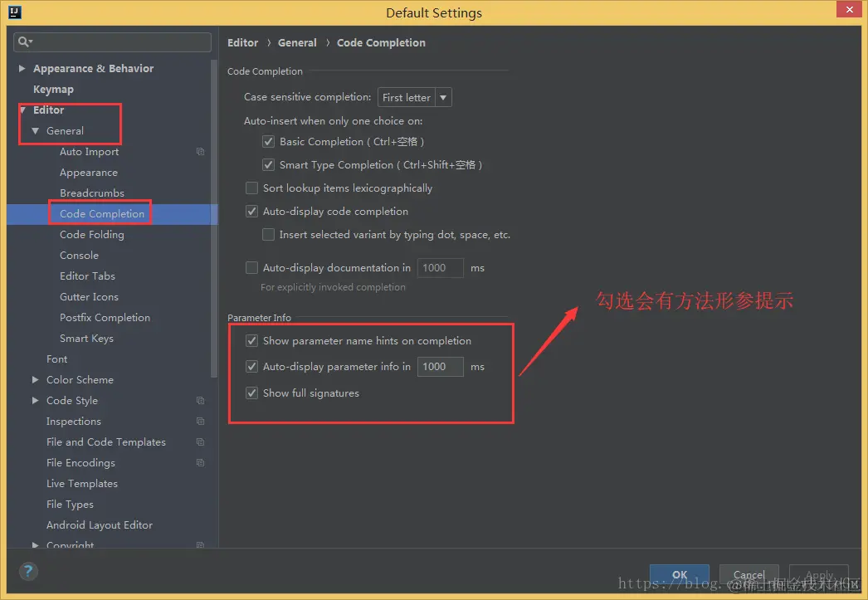
Task: Select Keymap in the settings tree
Action: [x=53, y=89]
